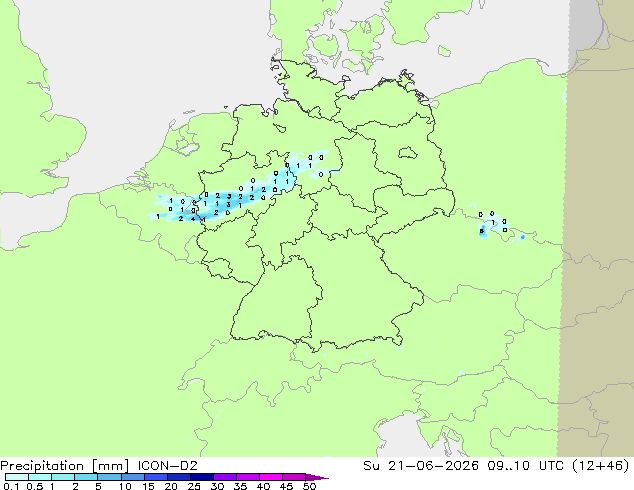Click the 1–2 mm legend color box
This screenshot has width=634, height=490.
(x=63, y=477)
